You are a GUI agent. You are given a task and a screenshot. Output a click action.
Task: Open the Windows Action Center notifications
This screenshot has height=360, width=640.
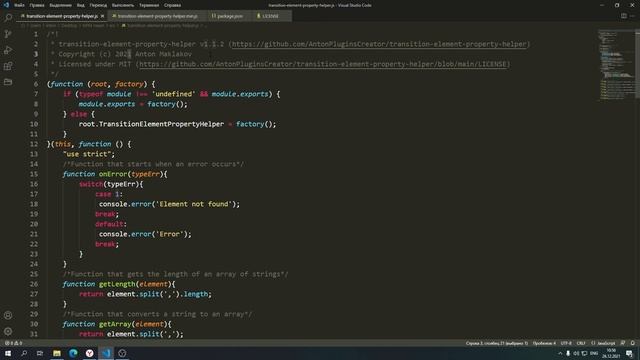coord(629,353)
